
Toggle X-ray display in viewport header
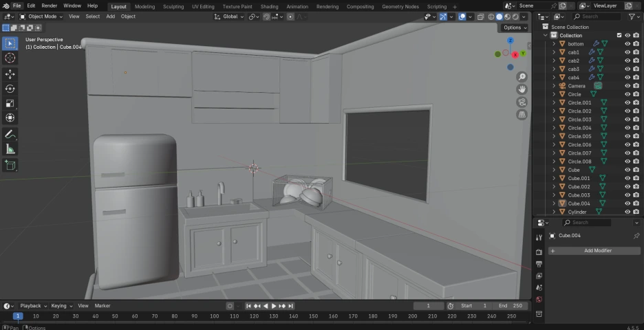(480, 16)
